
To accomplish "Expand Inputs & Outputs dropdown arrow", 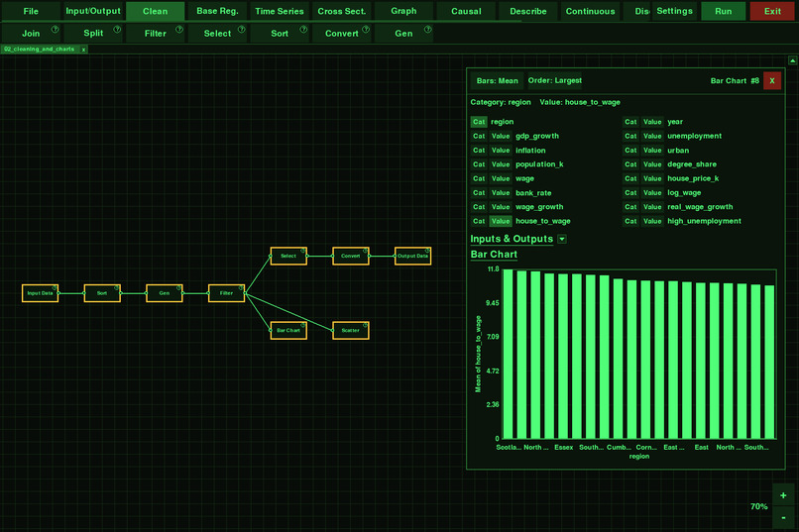I will pyautogui.click(x=562, y=239).
